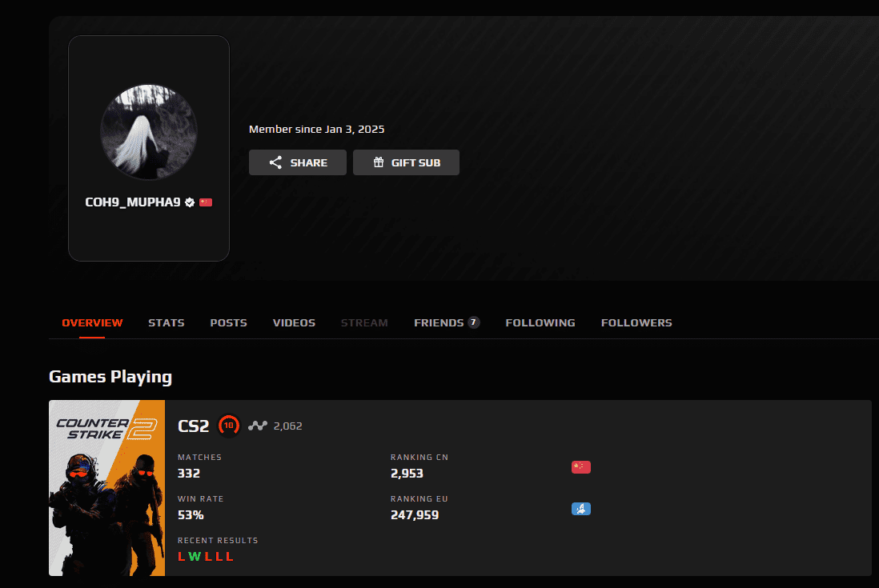Click the China flag in Ranking CN row
This screenshot has height=588, width=879.
(x=580, y=467)
